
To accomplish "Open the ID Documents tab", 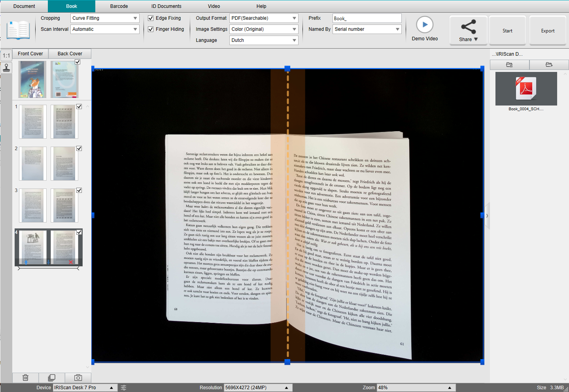I will point(166,6).
